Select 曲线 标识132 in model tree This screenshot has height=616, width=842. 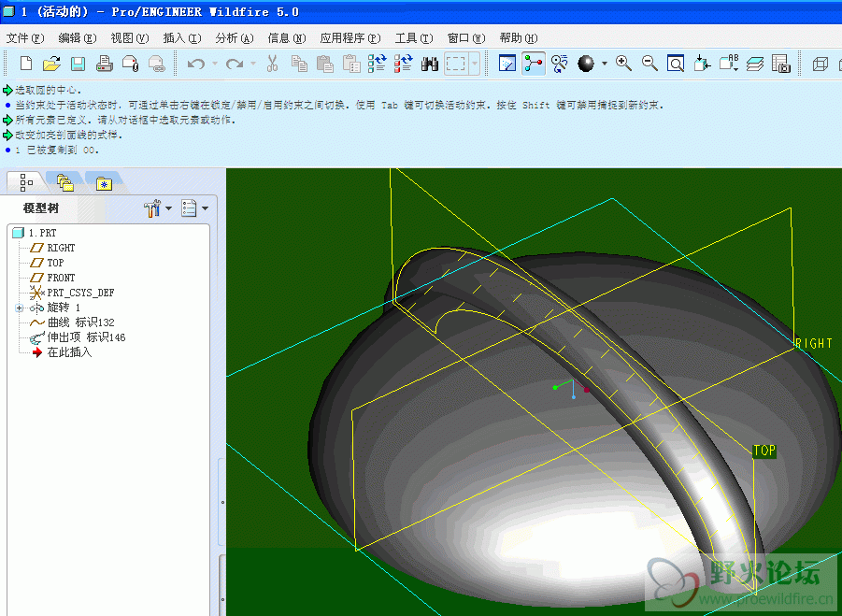(x=72, y=322)
